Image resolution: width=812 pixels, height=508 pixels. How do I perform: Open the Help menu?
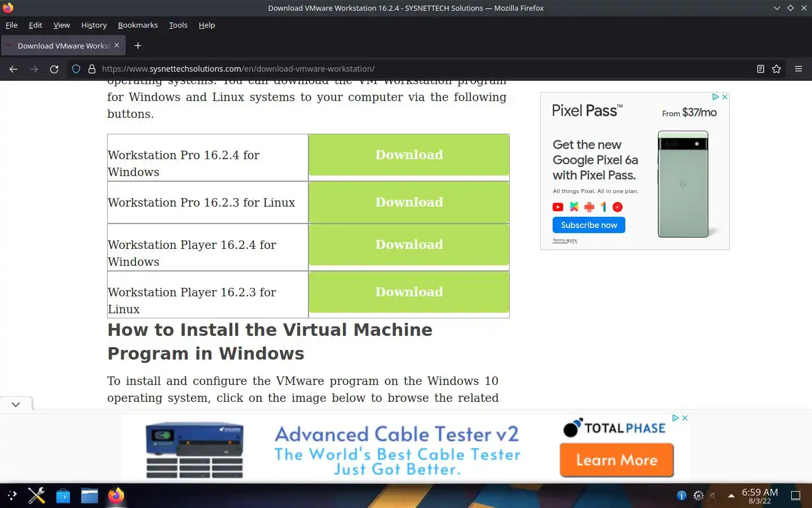(207, 25)
